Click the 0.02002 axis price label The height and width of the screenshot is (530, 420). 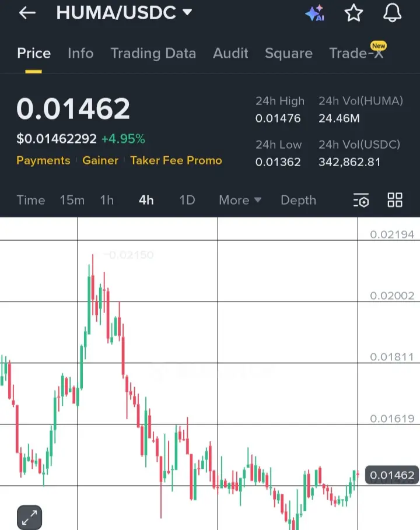(x=392, y=296)
